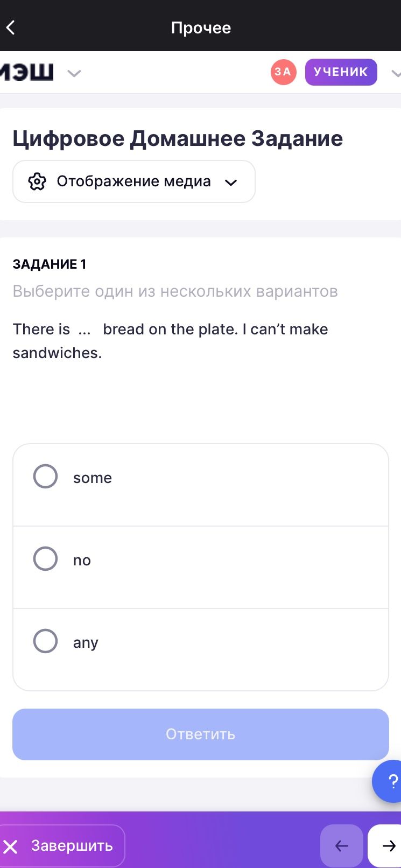Open the ЗА user avatar
401x868 pixels.
coord(283,72)
